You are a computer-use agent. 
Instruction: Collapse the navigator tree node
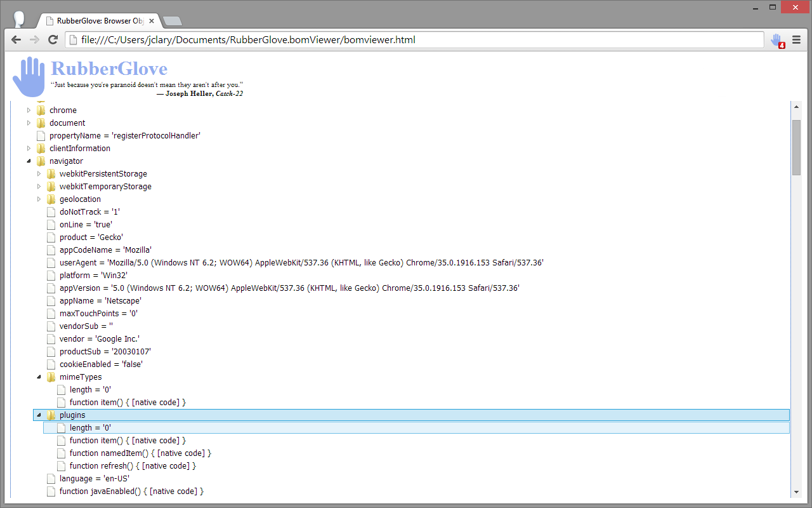pos(29,161)
